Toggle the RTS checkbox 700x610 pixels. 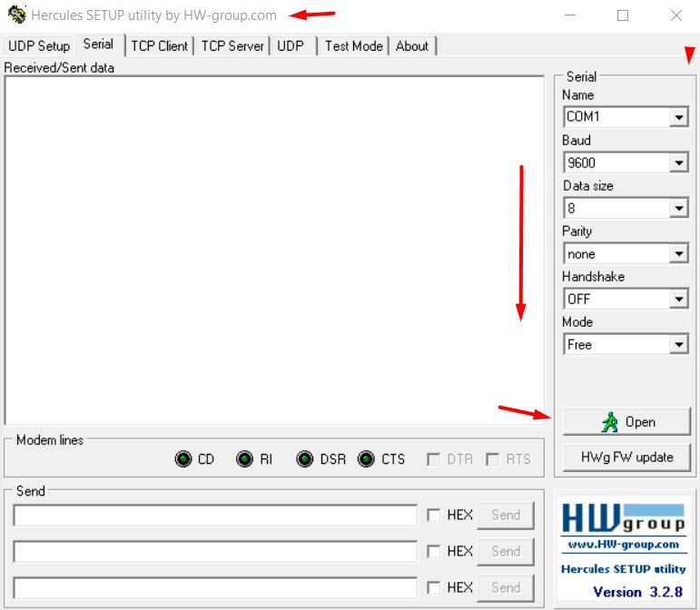493,459
